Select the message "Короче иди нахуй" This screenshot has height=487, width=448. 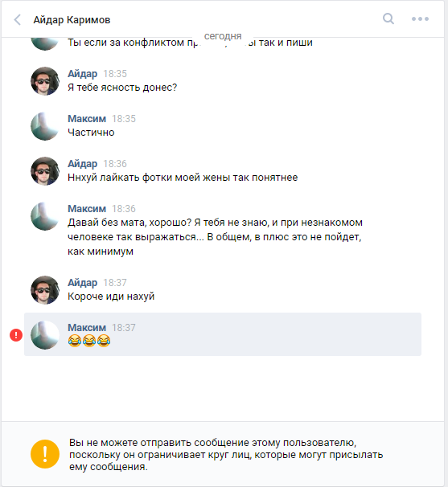(x=111, y=297)
